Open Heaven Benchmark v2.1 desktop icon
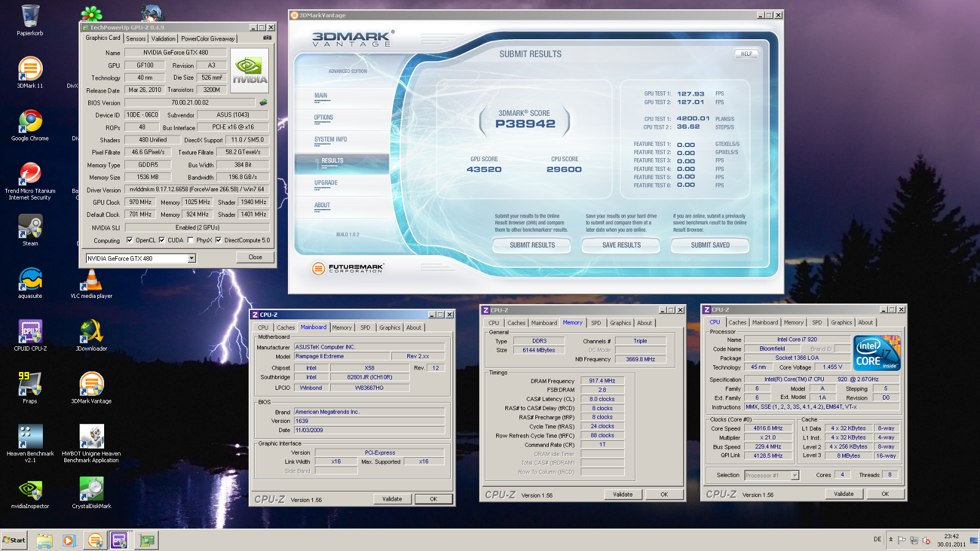 click(x=30, y=443)
